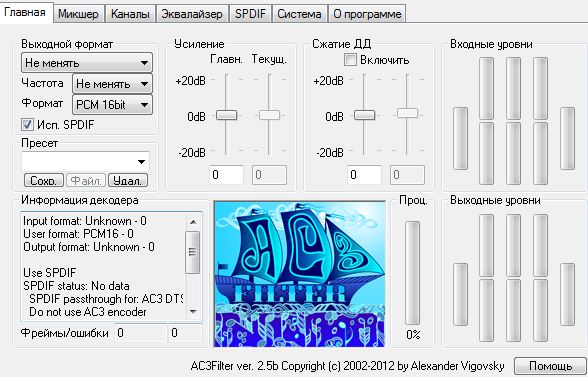Open the Выходной формат dropdown
The image size is (588, 377).
pyautogui.click(x=87, y=63)
